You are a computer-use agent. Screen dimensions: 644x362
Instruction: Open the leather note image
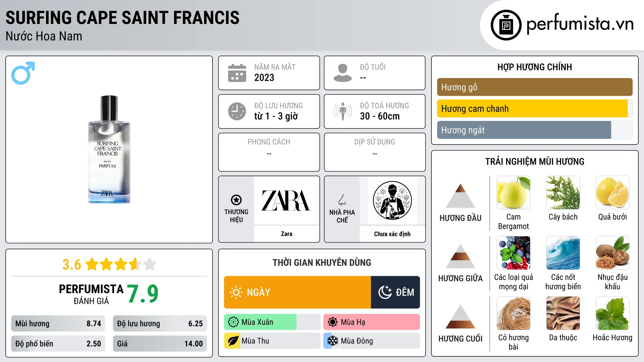pyautogui.click(x=563, y=313)
